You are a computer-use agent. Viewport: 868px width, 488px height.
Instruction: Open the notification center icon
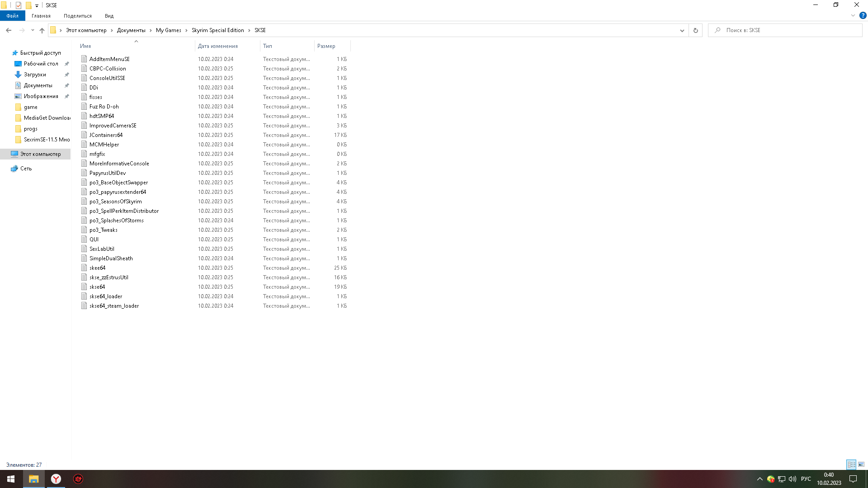point(853,479)
